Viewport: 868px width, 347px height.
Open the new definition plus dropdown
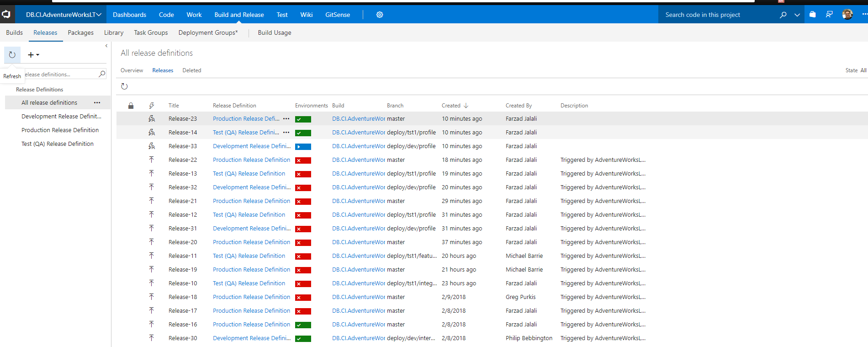[x=33, y=55]
